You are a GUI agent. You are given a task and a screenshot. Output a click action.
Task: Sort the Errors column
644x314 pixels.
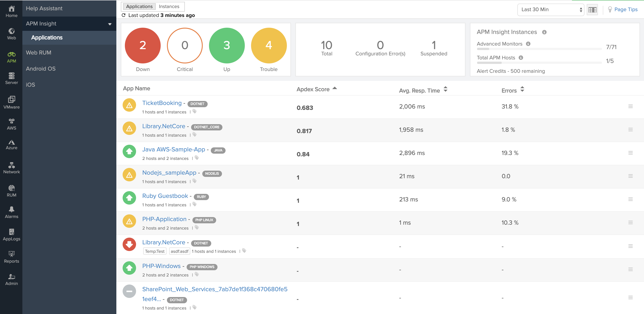click(x=522, y=89)
